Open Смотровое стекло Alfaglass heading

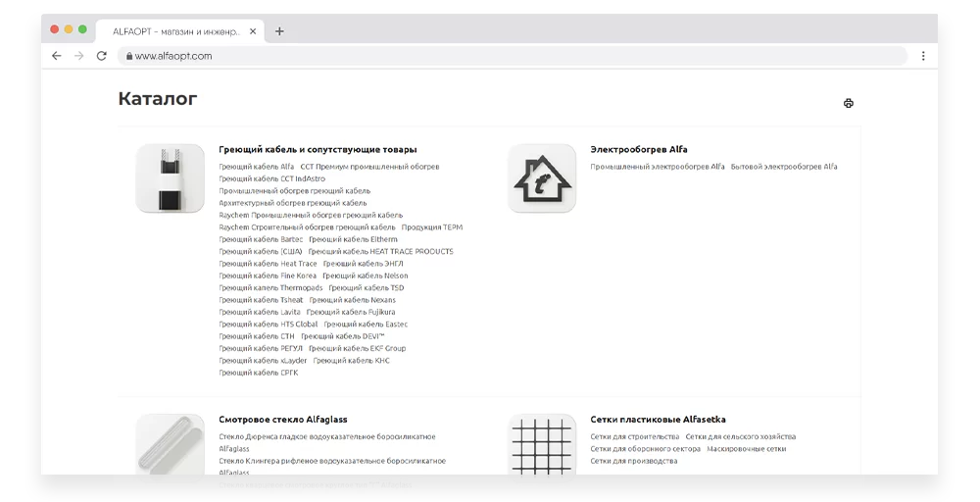pyautogui.click(x=282, y=420)
